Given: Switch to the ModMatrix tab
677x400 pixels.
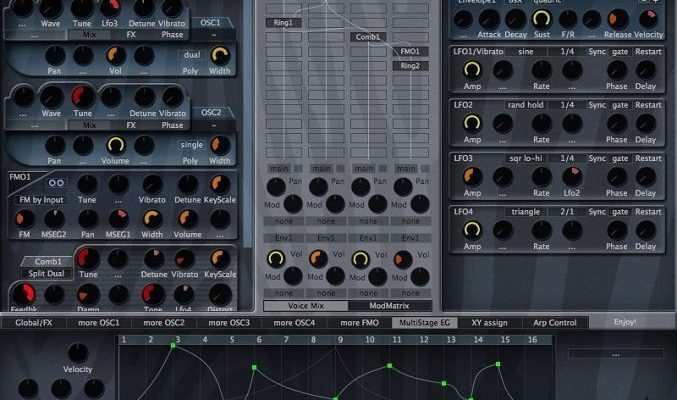Looking at the screenshot, I should [390, 306].
